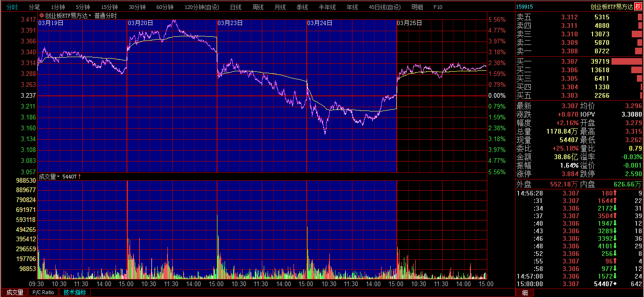Click the 细 tab under trade list
Screen dimensions: 644x297
coord(524,293)
